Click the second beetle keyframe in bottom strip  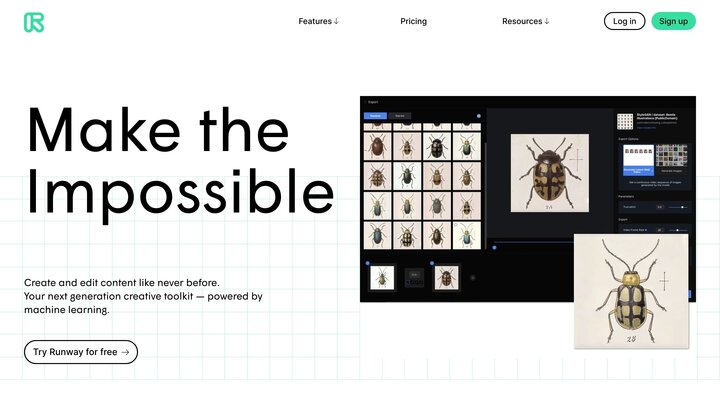coord(445,278)
